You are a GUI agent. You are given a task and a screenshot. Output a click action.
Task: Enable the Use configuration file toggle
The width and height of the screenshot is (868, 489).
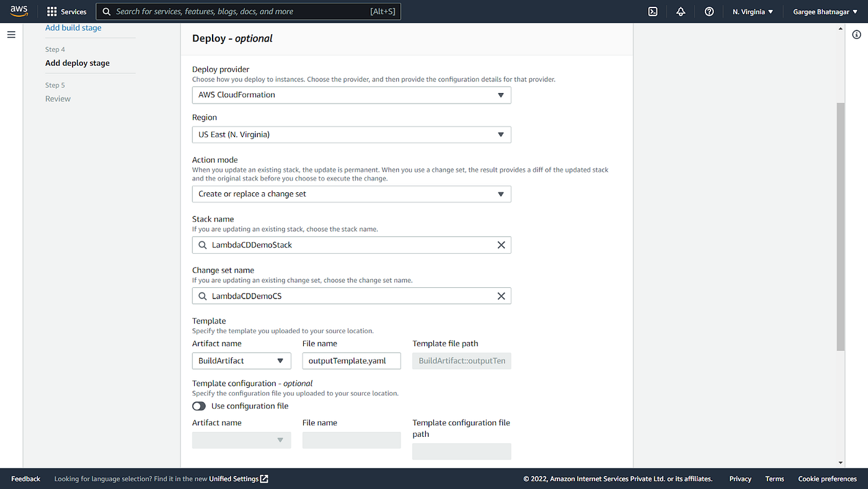click(198, 405)
